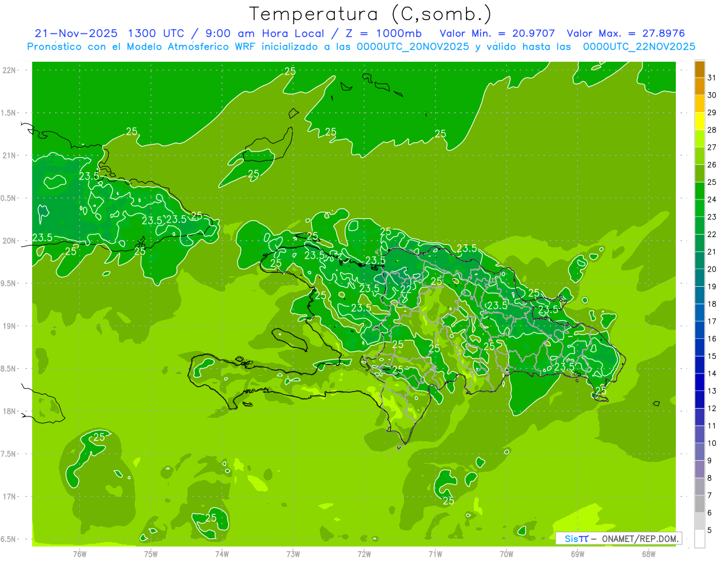Click the "22" contour label on the map
728x562 pixels.
(x=406, y=290)
